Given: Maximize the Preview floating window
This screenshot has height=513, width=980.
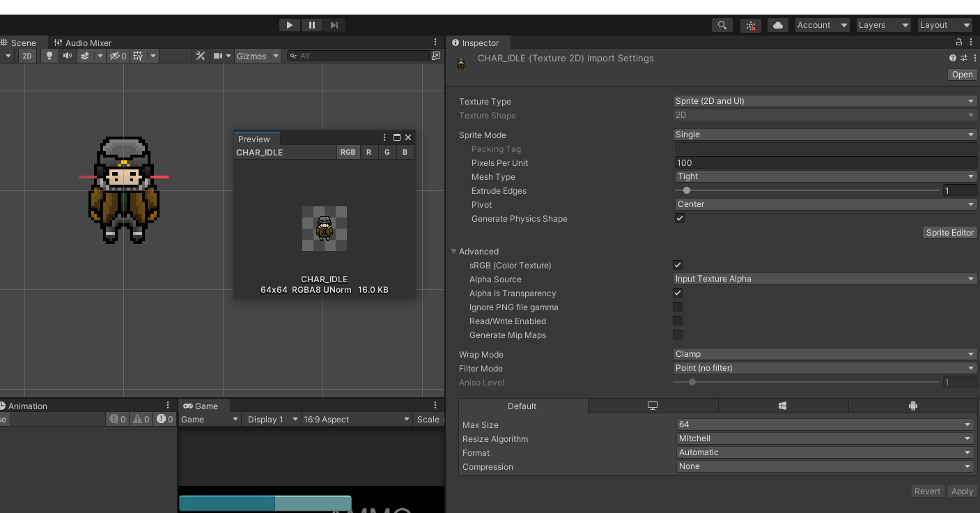Looking at the screenshot, I should click(x=397, y=137).
